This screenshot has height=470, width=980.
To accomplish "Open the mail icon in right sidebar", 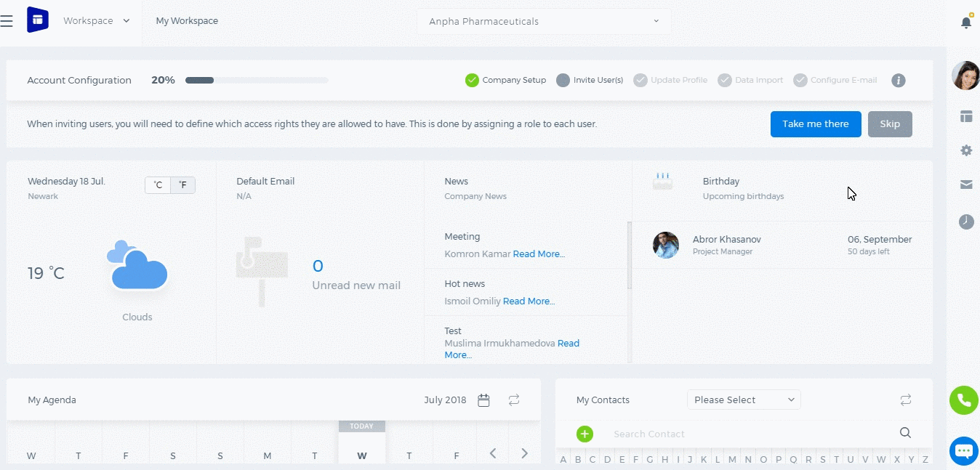I will tap(966, 185).
